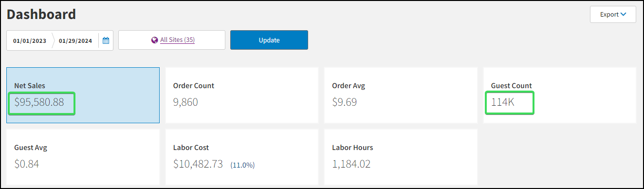Expand the Export dropdown chevron
644x189 pixels.
point(623,15)
